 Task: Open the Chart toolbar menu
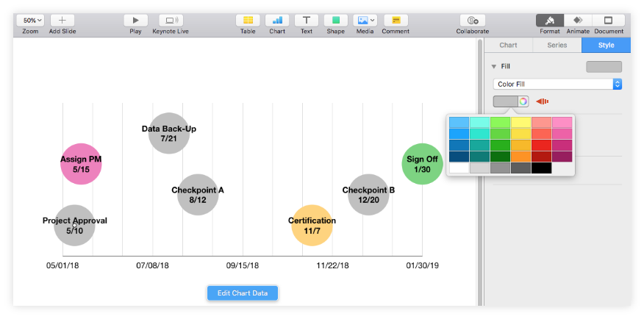click(x=277, y=20)
